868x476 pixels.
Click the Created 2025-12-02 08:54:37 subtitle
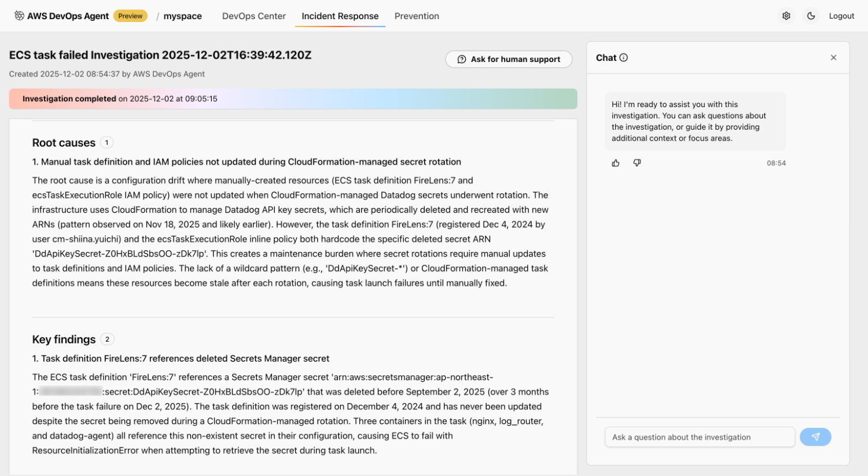click(107, 74)
